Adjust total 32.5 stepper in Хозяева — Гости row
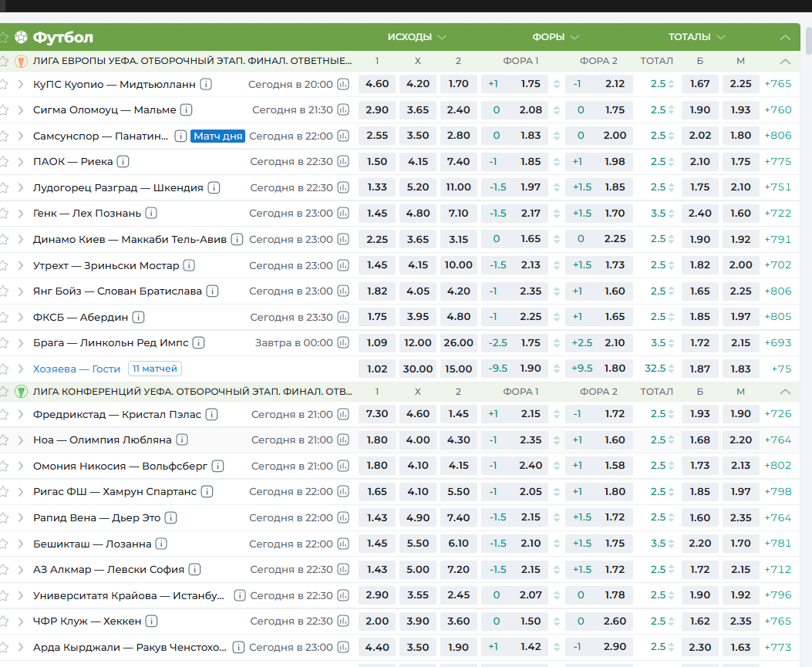The width and height of the screenshot is (812, 667). pos(671,369)
